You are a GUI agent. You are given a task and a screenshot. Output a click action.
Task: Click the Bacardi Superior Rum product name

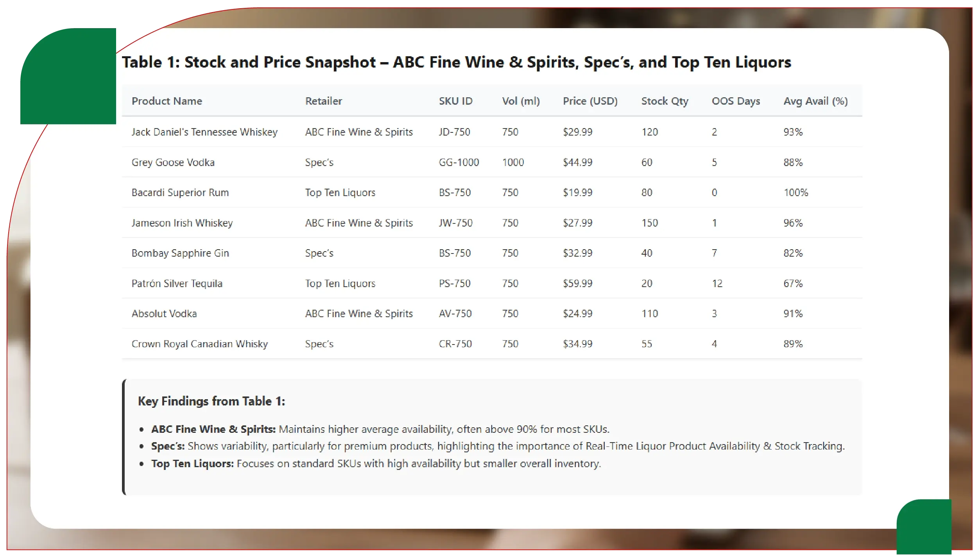point(180,193)
